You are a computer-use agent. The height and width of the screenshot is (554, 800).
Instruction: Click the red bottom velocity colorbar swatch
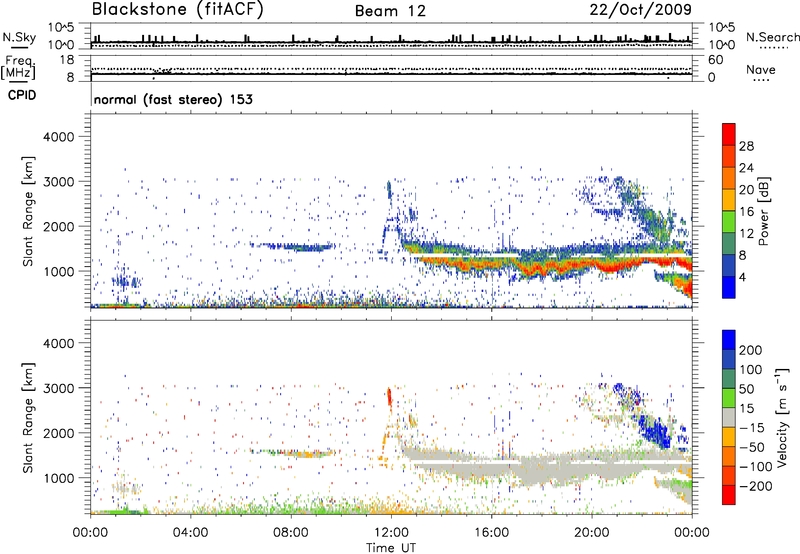729,495
